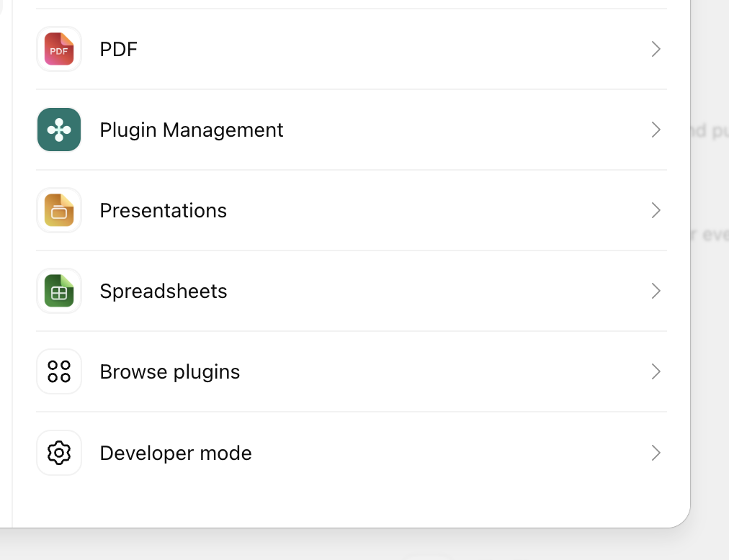Image resolution: width=729 pixels, height=560 pixels.
Task: Click the teal Plugin Management icon
Action: [59, 130]
